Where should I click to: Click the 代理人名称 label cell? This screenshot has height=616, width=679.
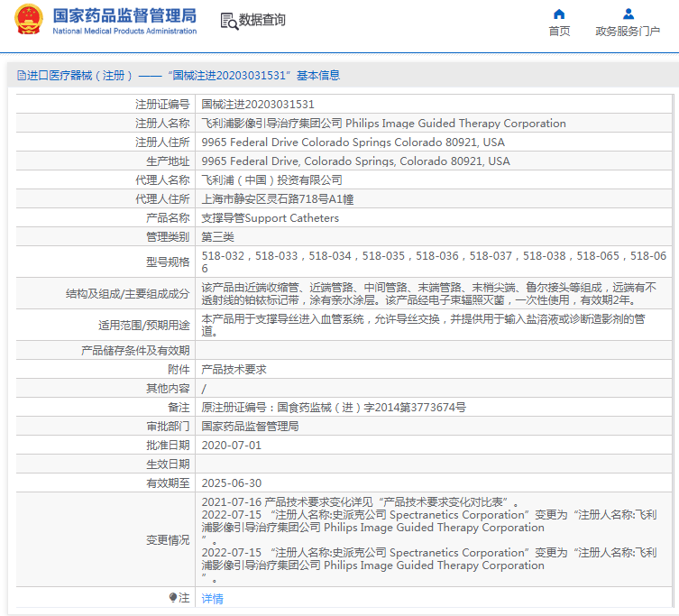click(x=106, y=180)
